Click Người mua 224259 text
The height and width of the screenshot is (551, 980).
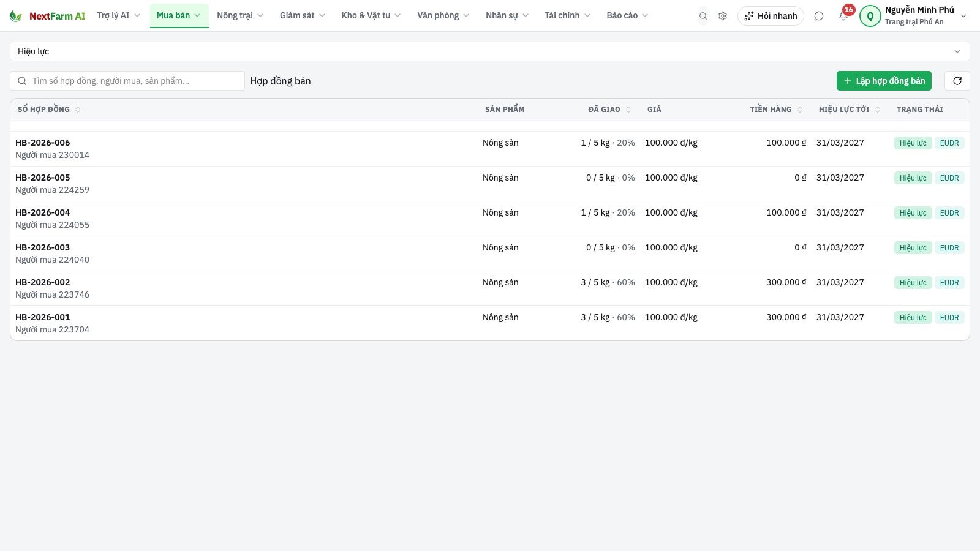click(52, 190)
